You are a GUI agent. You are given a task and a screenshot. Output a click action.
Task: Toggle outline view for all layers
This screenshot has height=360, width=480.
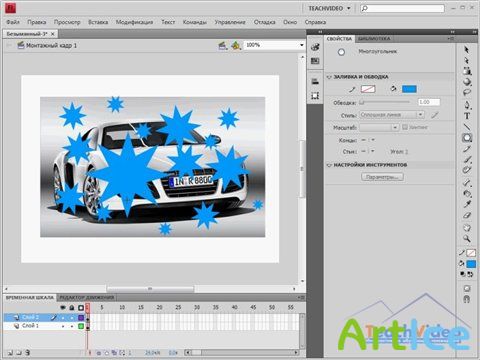coord(81,307)
